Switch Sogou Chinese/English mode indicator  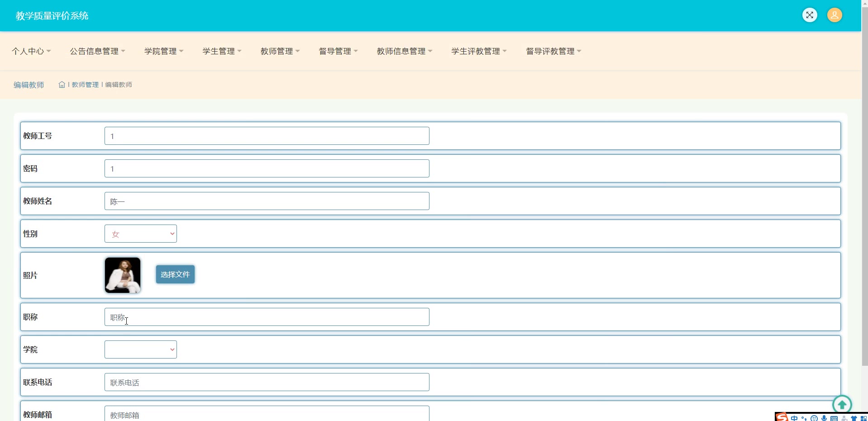[x=794, y=418]
